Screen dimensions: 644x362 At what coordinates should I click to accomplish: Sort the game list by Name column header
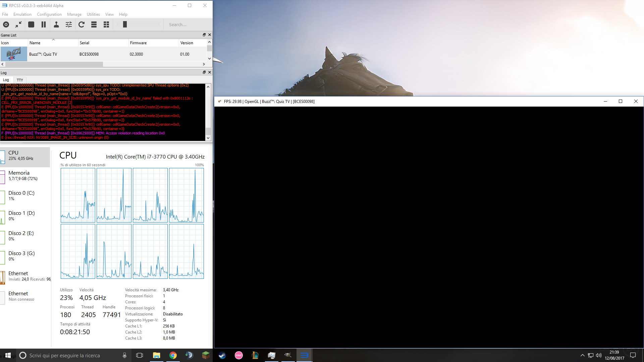tap(35, 43)
